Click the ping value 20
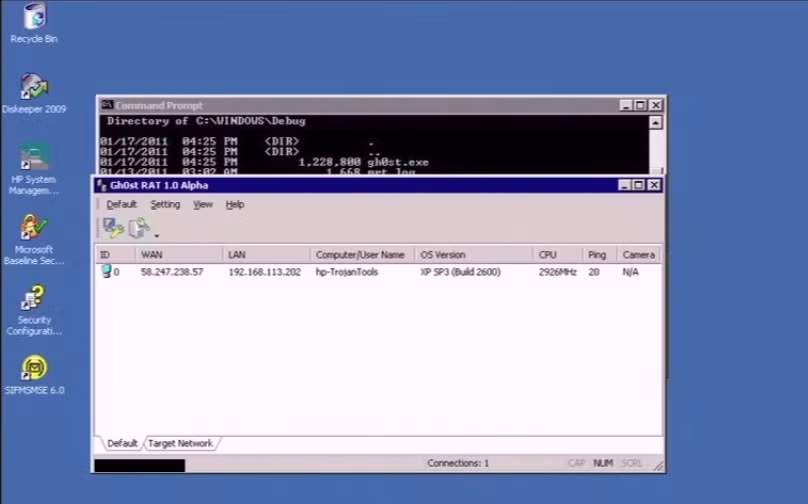This screenshot has width=808, height=504. click(594, 272)
